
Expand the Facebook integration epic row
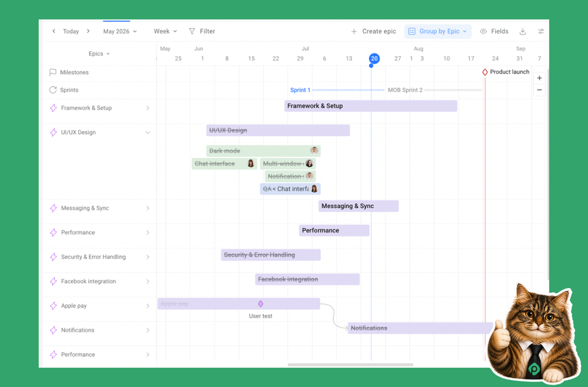coord(148,282)
